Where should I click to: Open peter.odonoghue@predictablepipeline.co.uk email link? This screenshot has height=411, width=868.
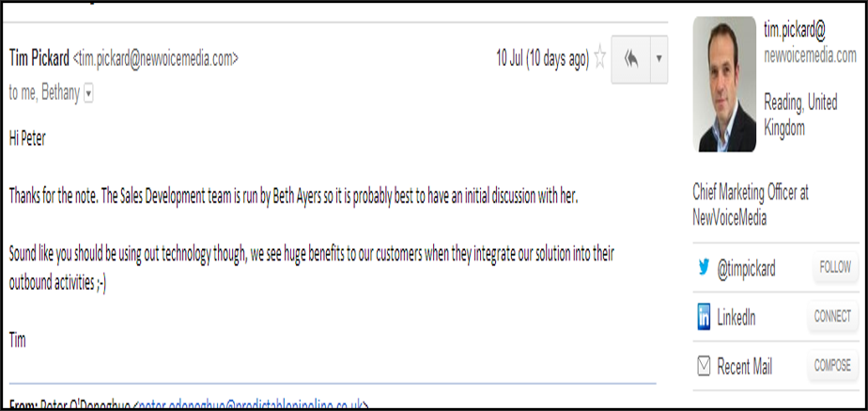[x=252, y=406]
